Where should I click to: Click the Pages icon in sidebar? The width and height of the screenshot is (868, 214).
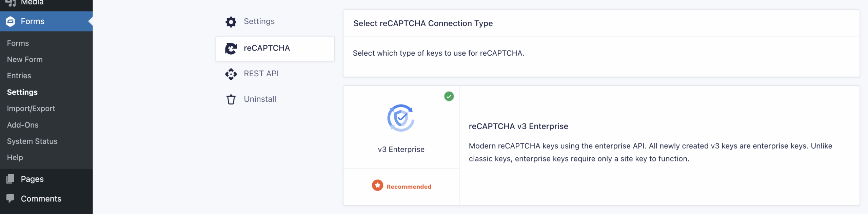tap(10, 179)
